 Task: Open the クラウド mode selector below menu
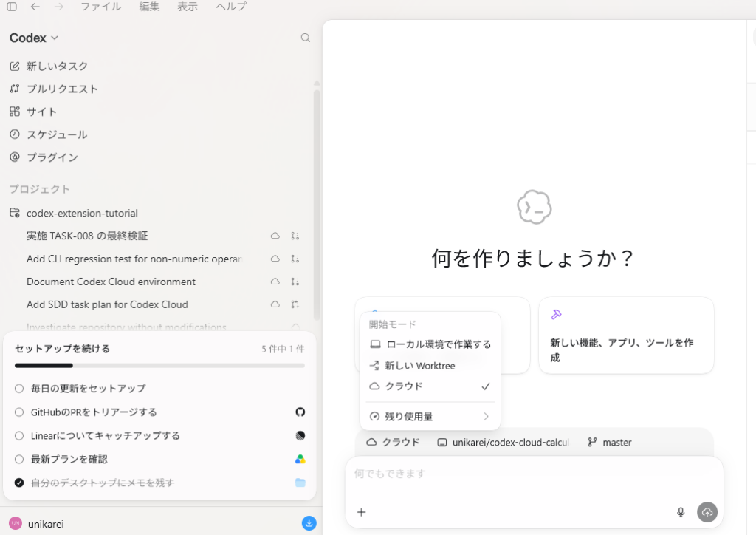click(393, 443)
